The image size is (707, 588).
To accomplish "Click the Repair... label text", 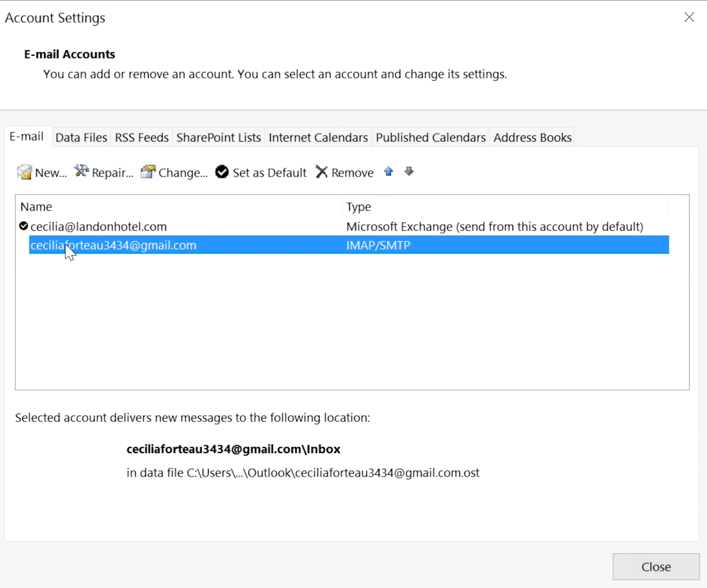I will [113, 173].
